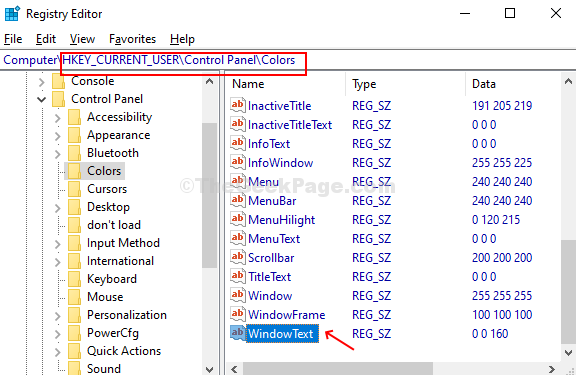576x375 pixels.
Task: Click the registry path address bar
Action: (288, 60)
